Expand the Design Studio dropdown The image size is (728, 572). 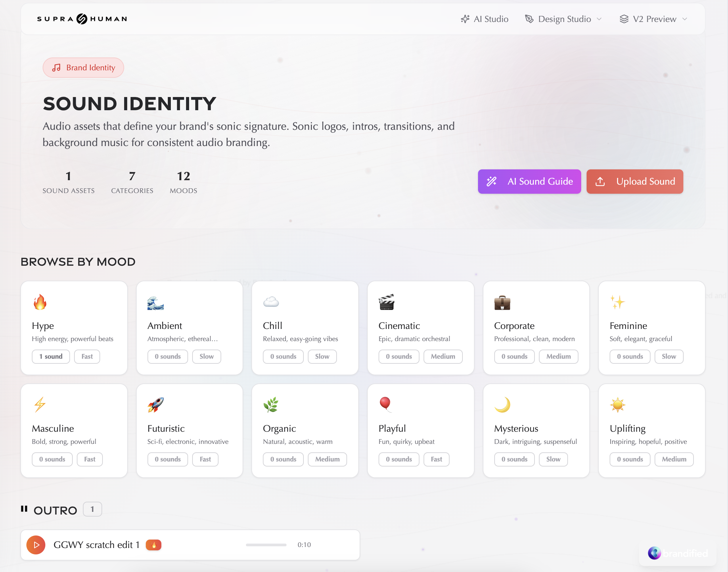[x=599, y=19]
